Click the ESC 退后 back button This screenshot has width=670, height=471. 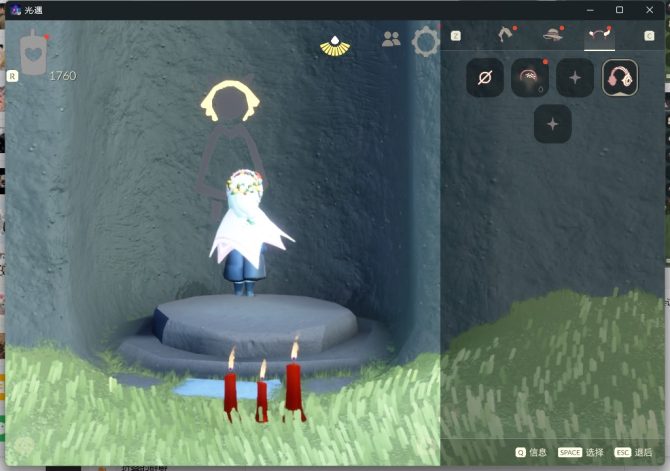[x=633, y=452]
